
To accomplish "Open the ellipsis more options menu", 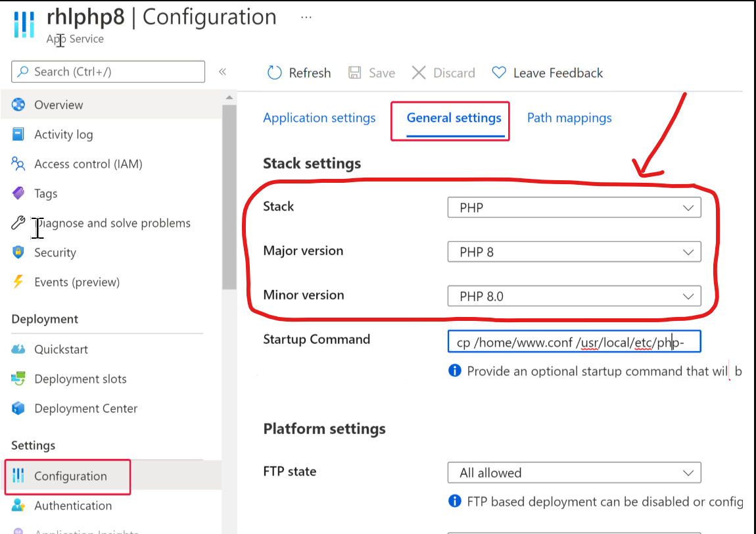I will [x=306, y=17].
